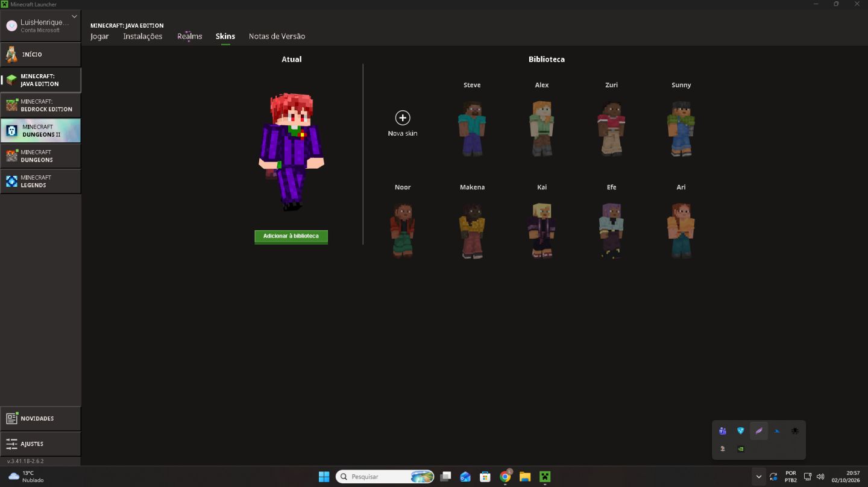The image size is (868, 487).
Task: Open File Explorer from taskbar
Action: pos(525,477)
